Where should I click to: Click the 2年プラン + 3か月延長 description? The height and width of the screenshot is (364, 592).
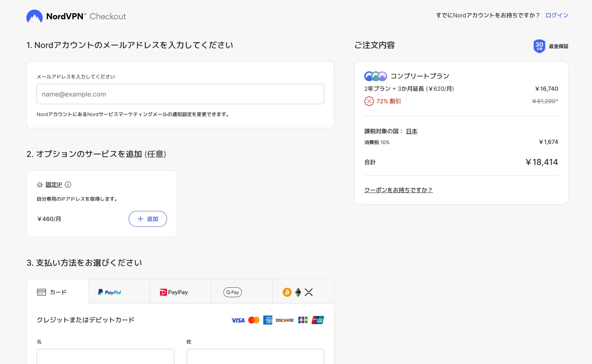409,89
